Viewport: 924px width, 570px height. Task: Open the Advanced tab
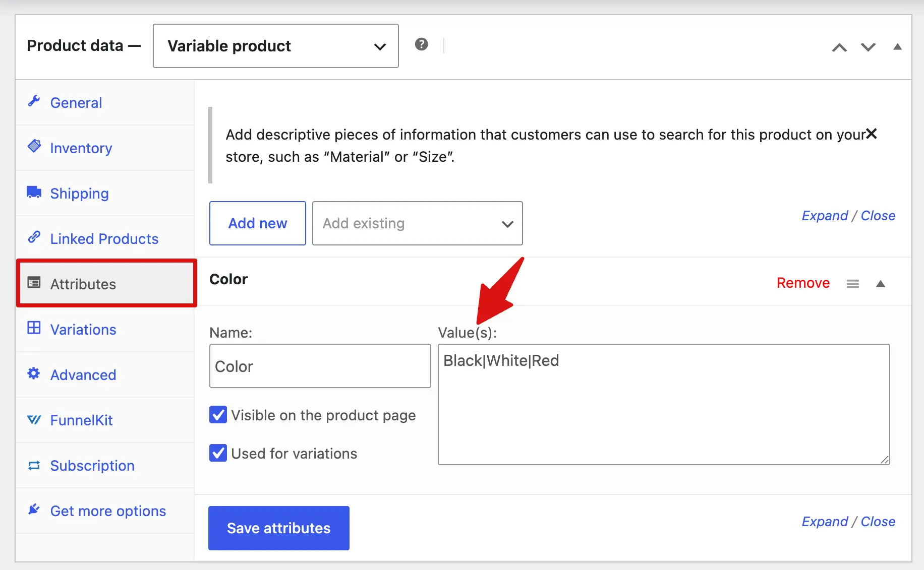click(105, 375)
